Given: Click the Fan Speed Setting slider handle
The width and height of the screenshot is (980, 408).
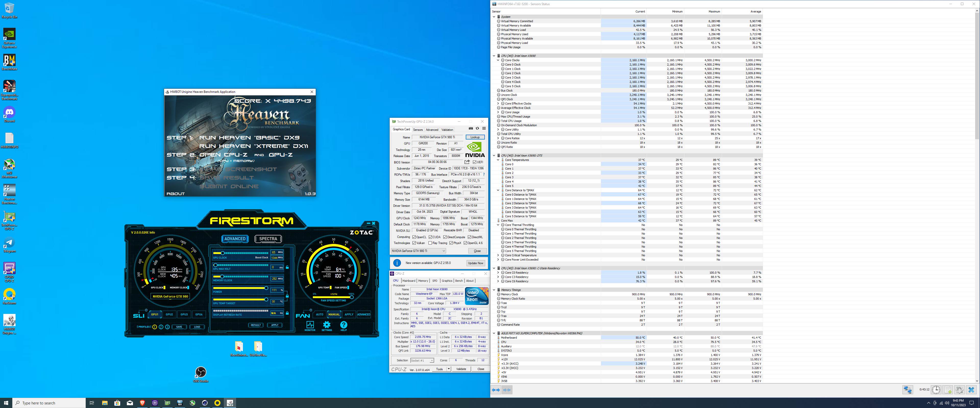Looking at the screenshot, I should pyautogui.click(x=351, y=297).
